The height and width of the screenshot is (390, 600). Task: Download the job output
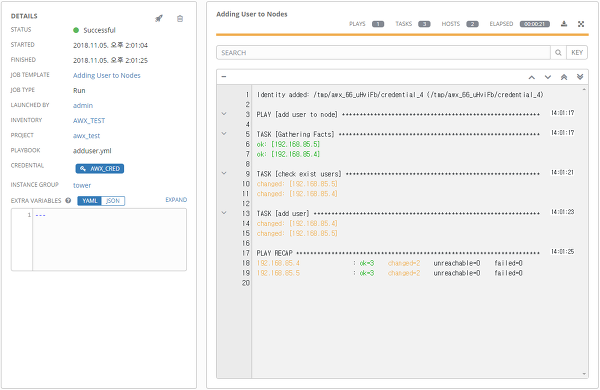pyautogui.click(x=564, y=24)
